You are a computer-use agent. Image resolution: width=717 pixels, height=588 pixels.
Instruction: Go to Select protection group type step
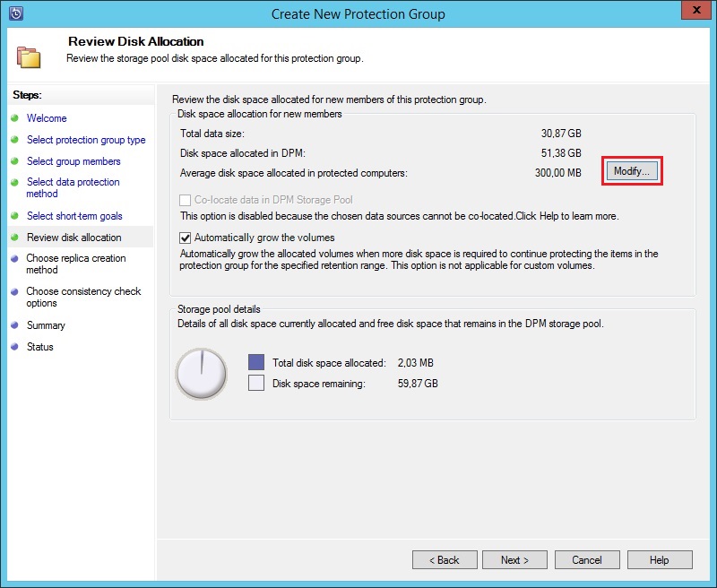[x=86, y=140]
